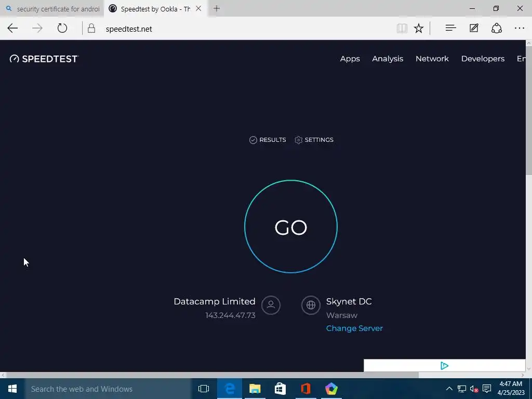This screenshot has width=532, height=399.
Task: Close the Speedtest by Ookla tab
Action: [198, 8]
